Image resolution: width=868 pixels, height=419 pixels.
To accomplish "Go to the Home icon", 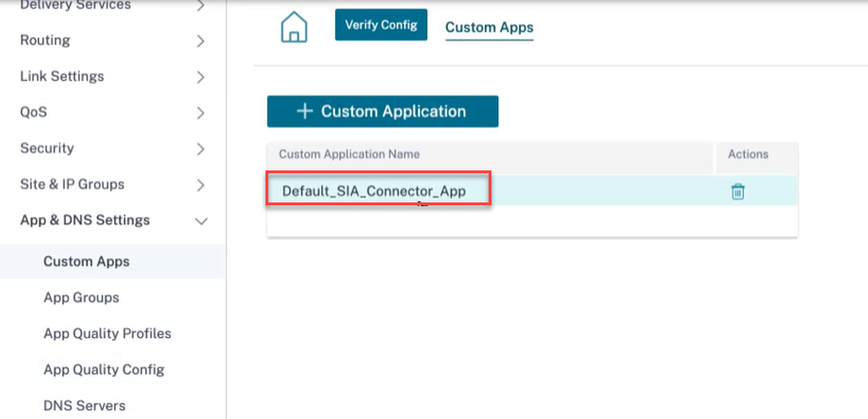I will pos(294,26).
